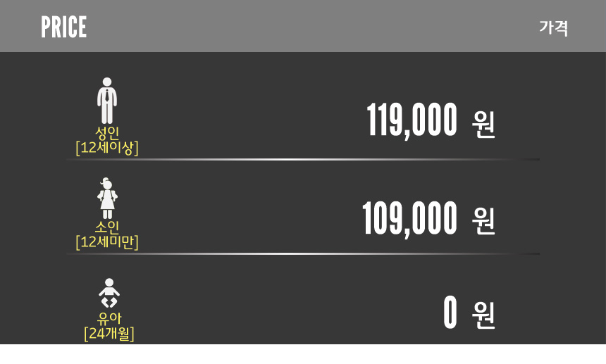Screen dimensions: 606x364
Task: Select the 119,000 adult price
Action: 412,120
